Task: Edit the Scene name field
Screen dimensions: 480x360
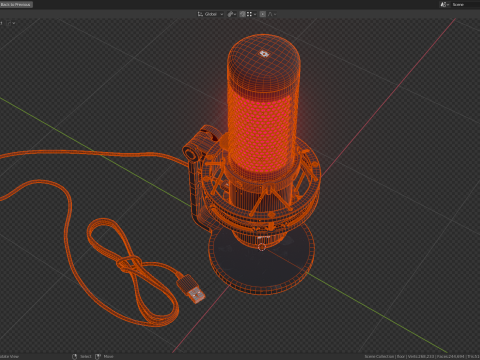Action: (x=466, y=4)
